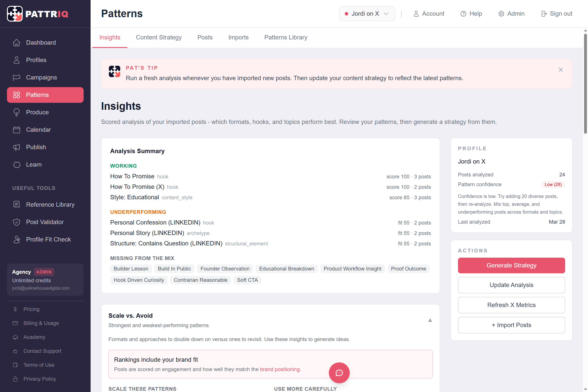Click the Pattriq logo icon
The image size is (588, 392).
point(15,14)
